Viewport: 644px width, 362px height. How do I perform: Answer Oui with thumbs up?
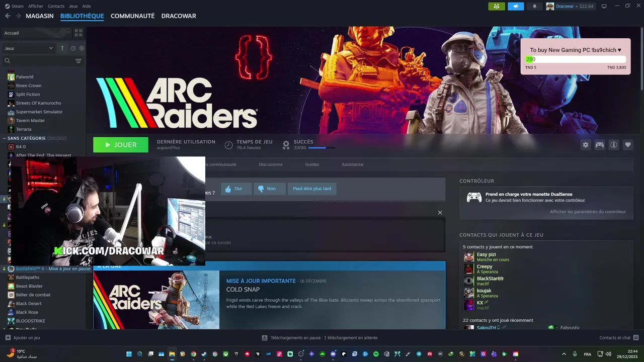pos(236,189)
